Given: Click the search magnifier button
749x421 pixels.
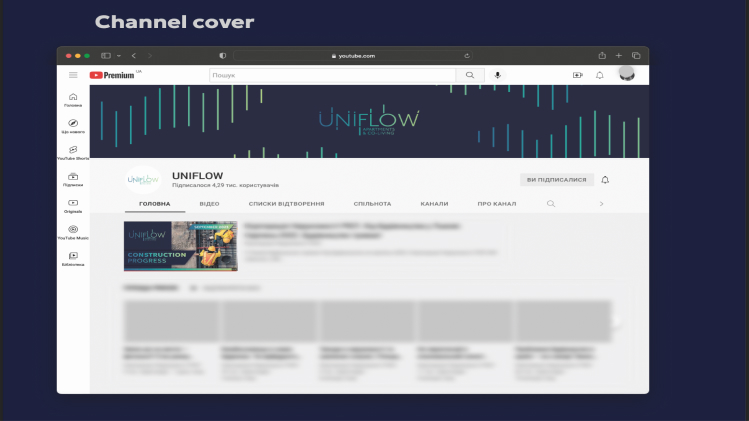Looking at the screenshot, I should point(470,75).
